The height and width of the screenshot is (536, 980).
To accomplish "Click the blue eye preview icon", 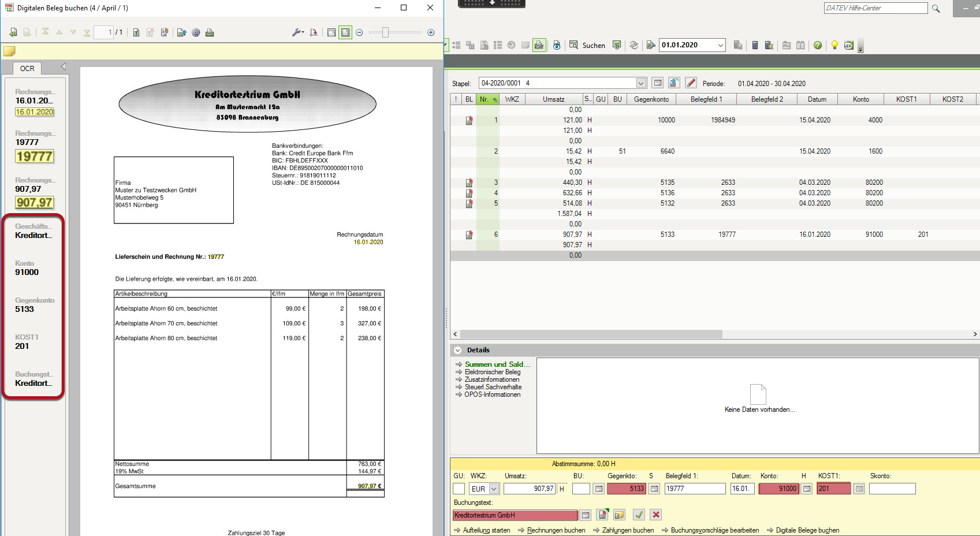I will coord(557,45).
